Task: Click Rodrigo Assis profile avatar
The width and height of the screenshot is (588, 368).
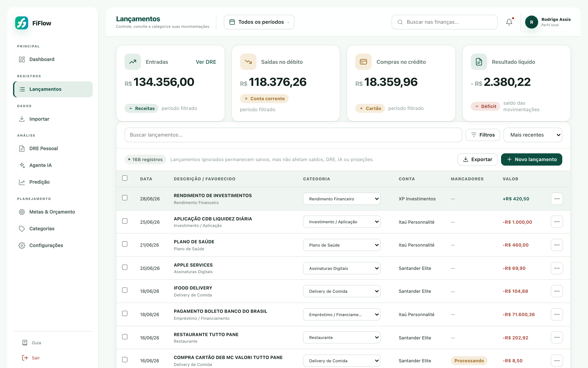Action: coord(531,22)
